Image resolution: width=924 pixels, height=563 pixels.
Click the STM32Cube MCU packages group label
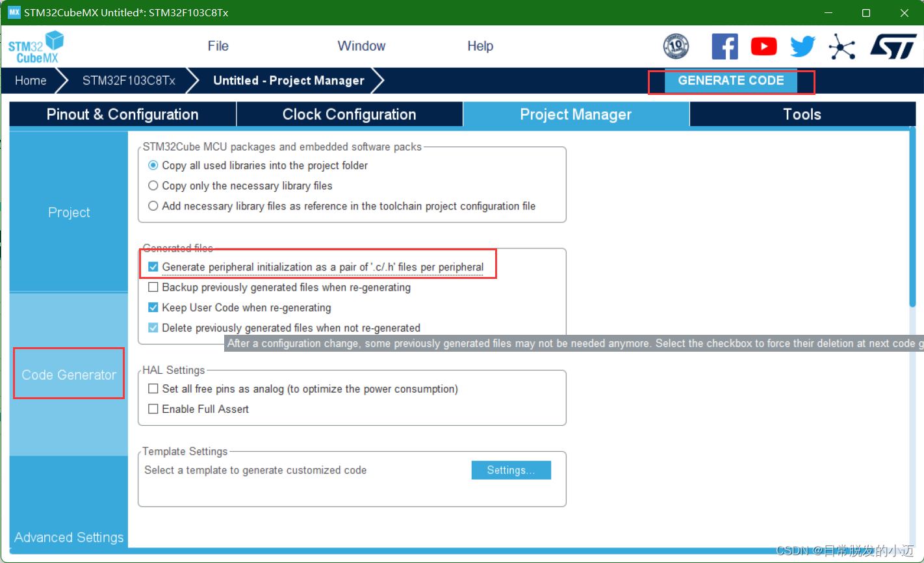click(283, 146)
